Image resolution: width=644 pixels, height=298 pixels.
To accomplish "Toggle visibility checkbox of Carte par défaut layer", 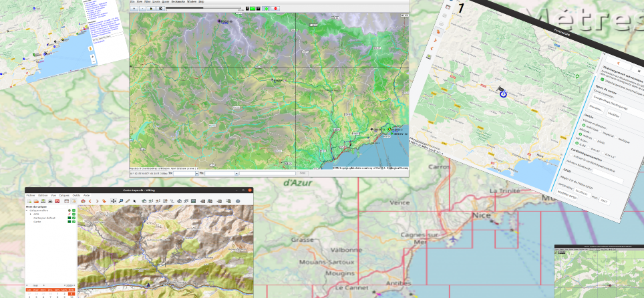I will click(74, 218).
